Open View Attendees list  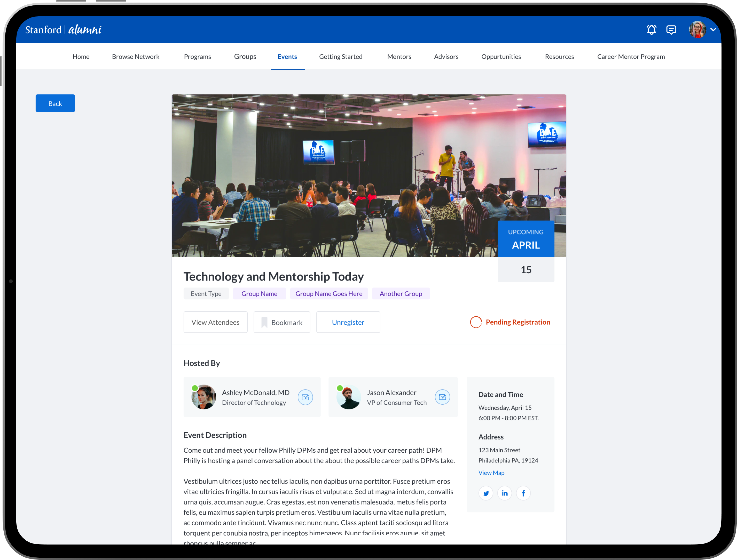click(215, 322)
